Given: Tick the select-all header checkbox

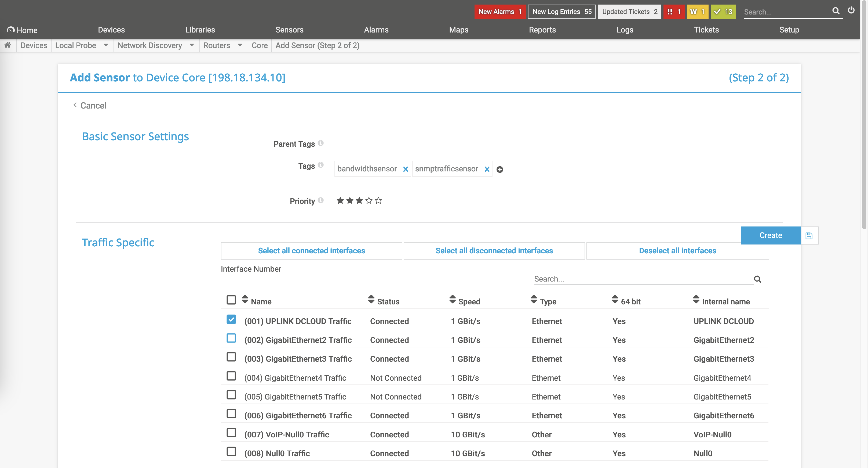Looking at the screenshot, I should point(231,300).
